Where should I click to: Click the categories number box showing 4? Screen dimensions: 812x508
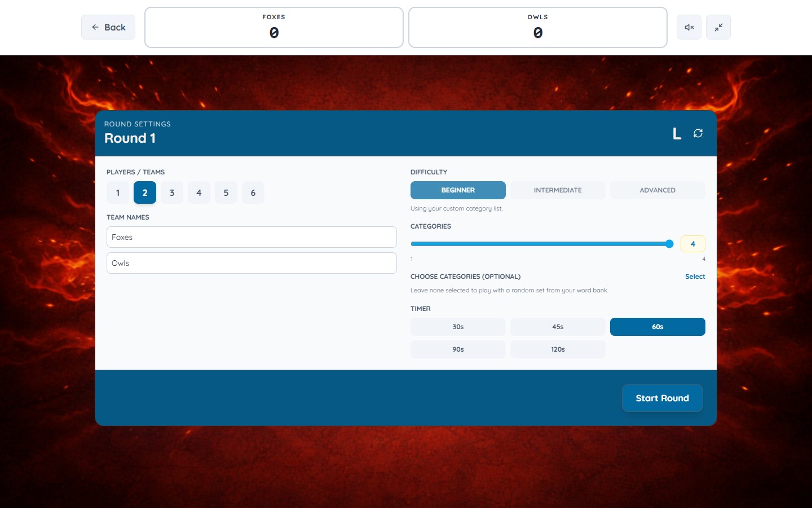(x=693, y=244)
